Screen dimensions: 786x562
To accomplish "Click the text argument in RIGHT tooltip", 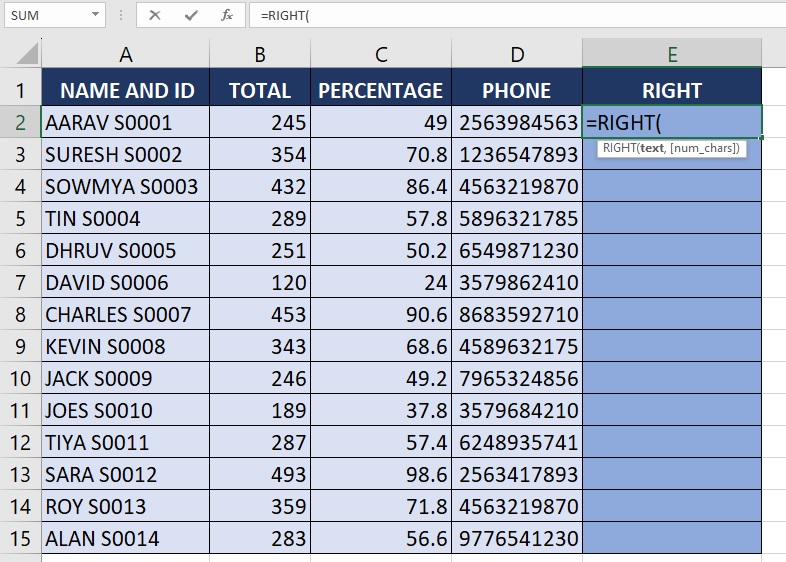I will click(652, 148).
